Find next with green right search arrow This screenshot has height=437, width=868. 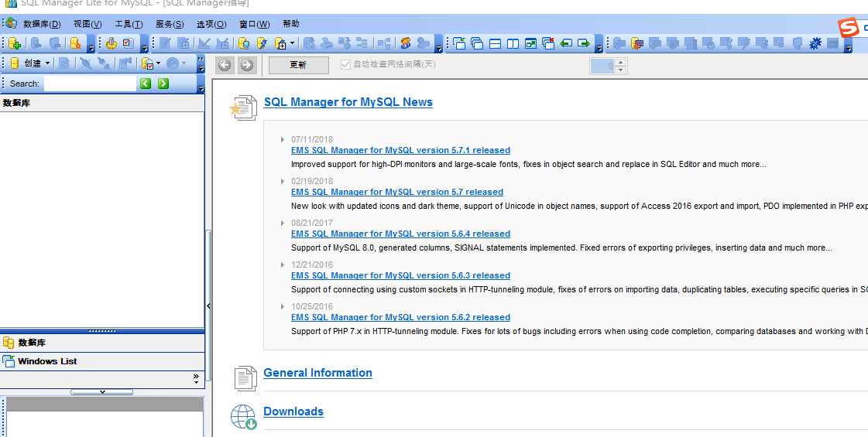pos(163,84)
